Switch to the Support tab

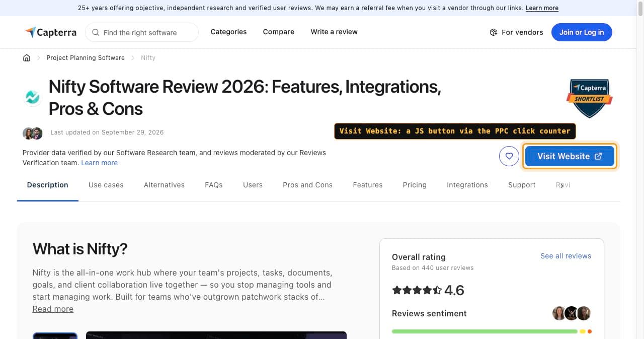(522, 185)
